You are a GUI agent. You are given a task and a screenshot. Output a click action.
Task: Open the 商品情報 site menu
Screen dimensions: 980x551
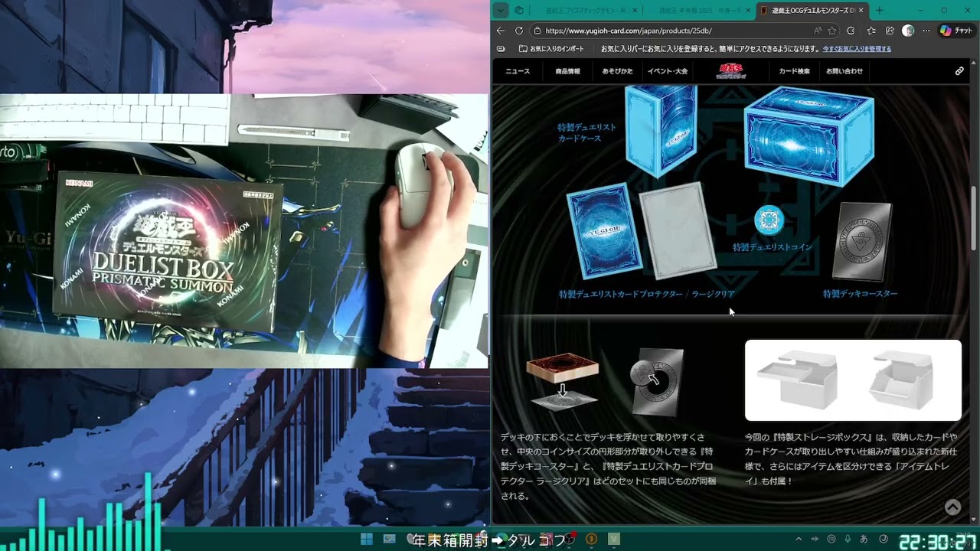[567, 71]
